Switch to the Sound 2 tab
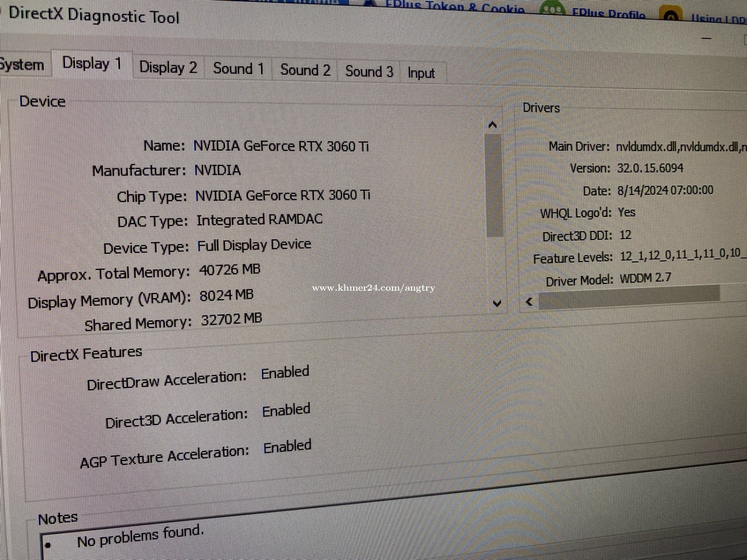This screenshot has width=747, height=560. click(305, 70)
